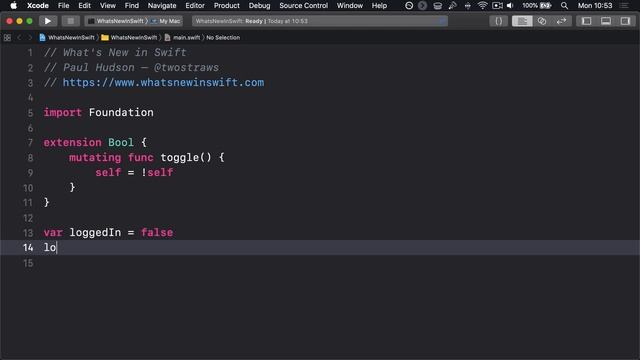The width and height of the screenshot is (640, 360).
Task: Open main.swift jump bar item
Action: click(x=182, y=38)
